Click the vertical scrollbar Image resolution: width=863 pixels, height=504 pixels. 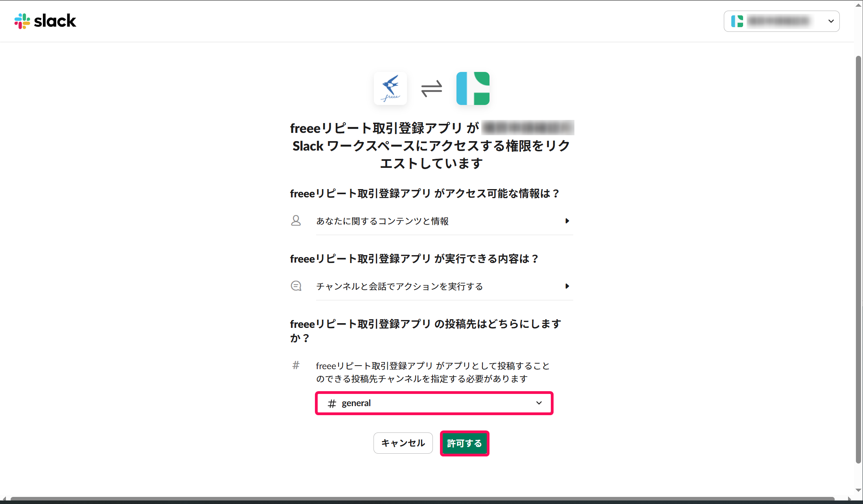click(858, 259)
